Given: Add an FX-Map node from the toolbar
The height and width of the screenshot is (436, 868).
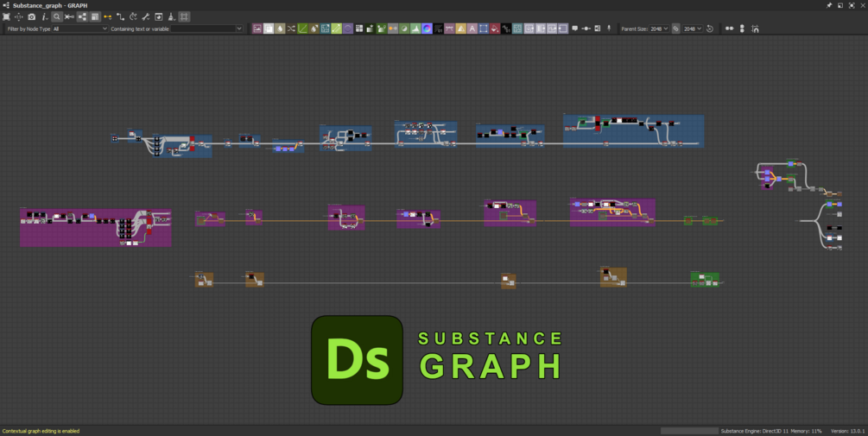Looking at the screenshot, I should click(x=359, y=28).
